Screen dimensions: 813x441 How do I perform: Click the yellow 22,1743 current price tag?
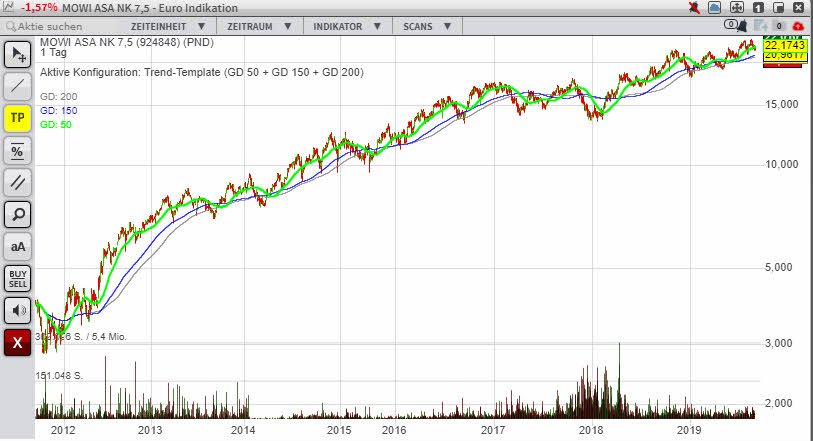click(785, 45)
